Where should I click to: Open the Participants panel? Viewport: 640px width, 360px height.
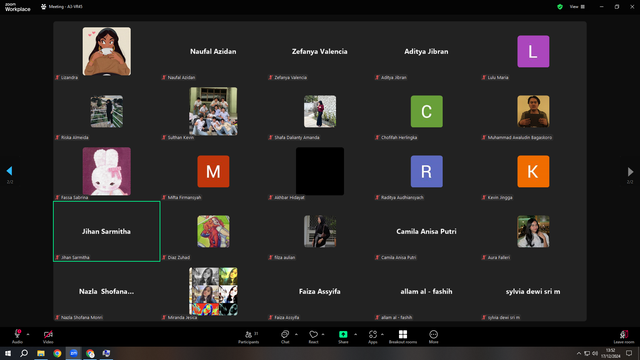click(249, 337)
